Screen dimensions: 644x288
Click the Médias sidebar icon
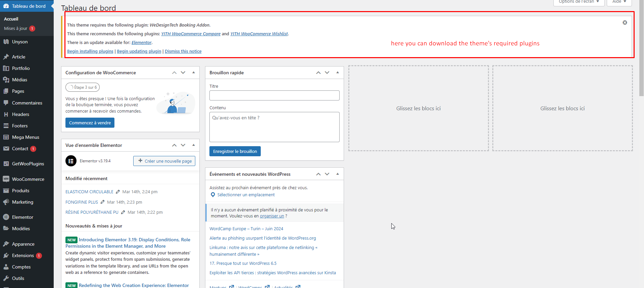click(6, 80)
